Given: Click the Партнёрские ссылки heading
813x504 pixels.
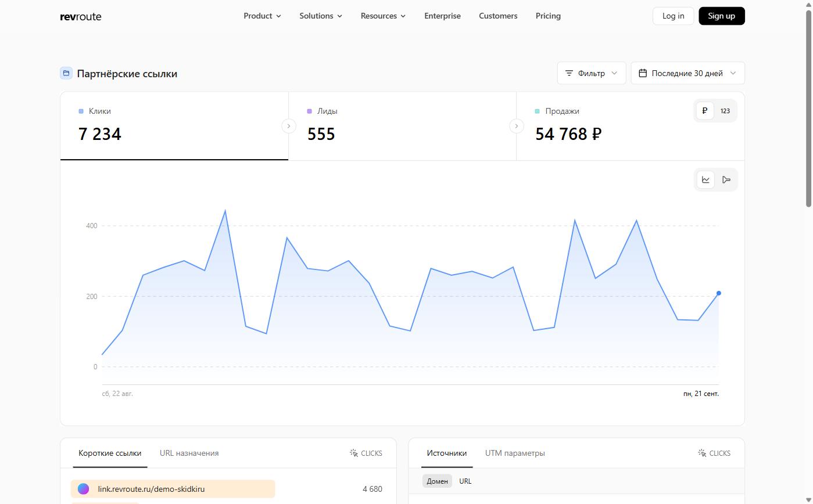Looking at the screenshot, I should 127,74.
